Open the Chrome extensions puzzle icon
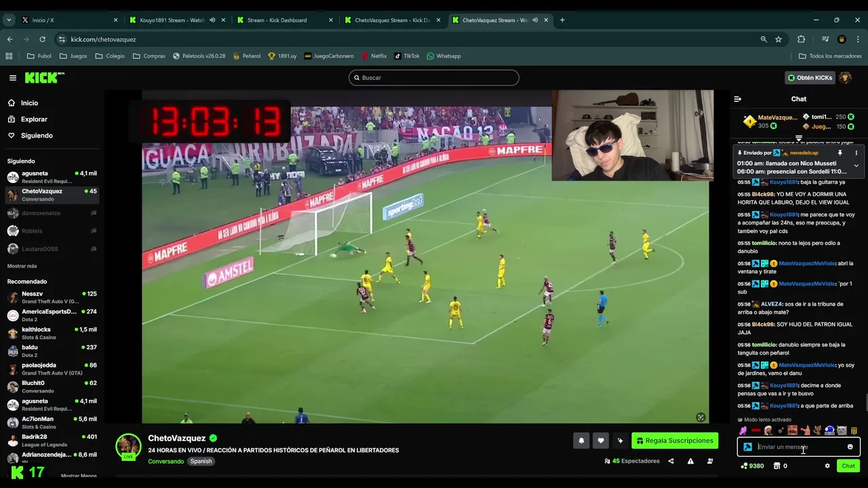 [801, 39]
